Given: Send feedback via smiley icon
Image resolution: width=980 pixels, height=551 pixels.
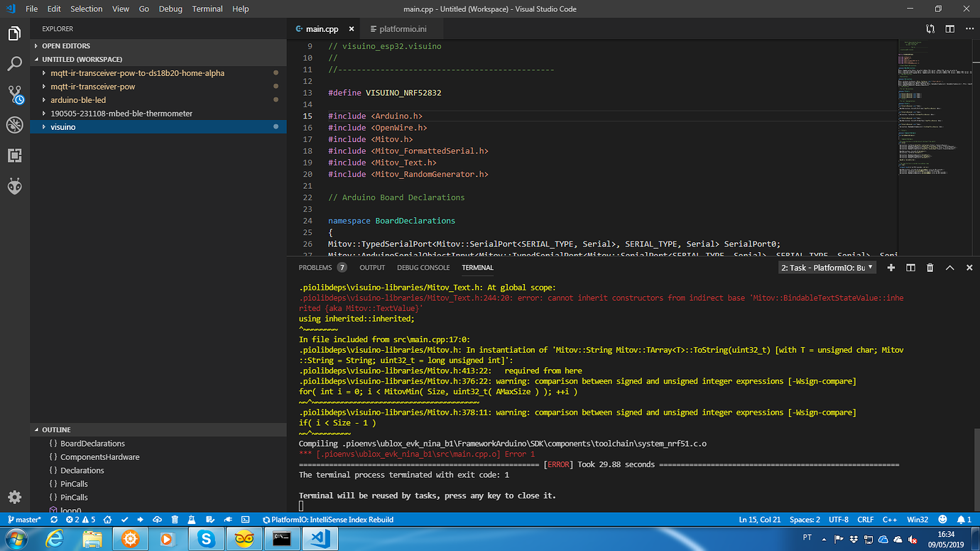Looking at the screenshot, I should [942, 520].
